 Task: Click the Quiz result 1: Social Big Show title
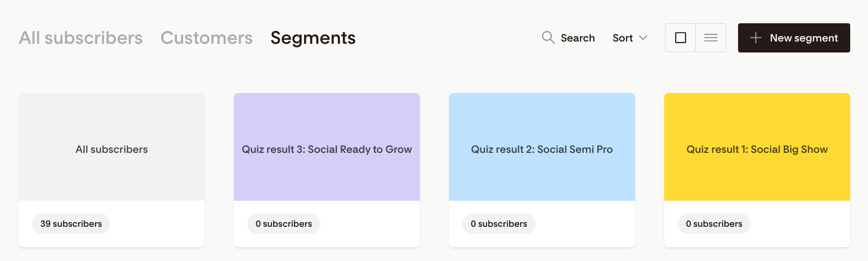pyautogui.click(x=757, y=149)
